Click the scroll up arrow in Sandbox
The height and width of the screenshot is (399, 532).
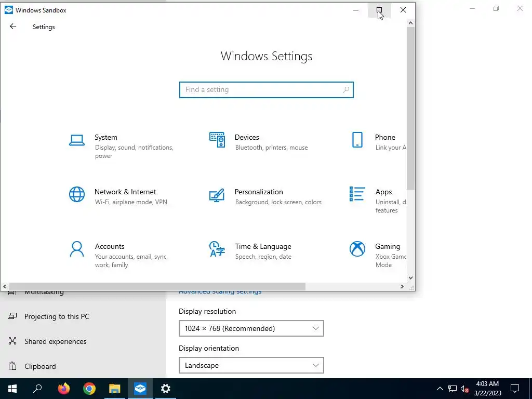pyautogui.click(x=410, y=23)
